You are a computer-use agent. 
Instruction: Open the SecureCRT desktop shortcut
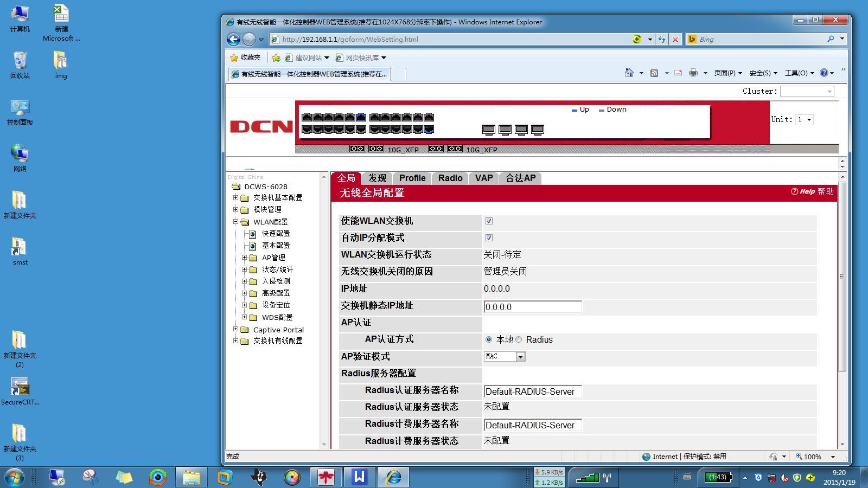tap(20, 391)
